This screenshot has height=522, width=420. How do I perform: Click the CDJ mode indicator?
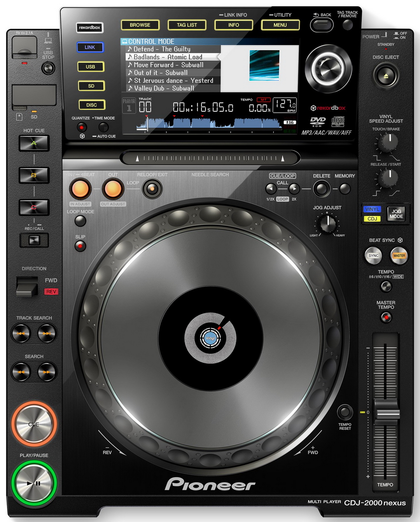(372, 219)
